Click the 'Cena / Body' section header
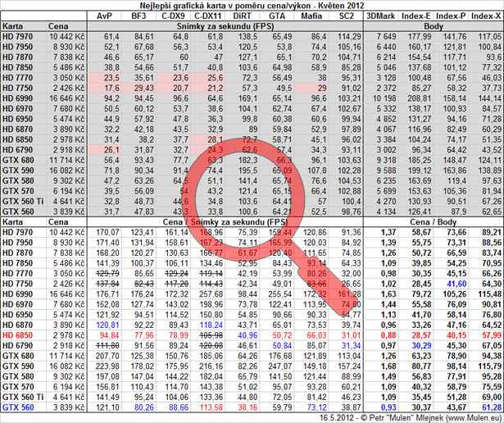The image size is (504, 423). click(x=433, y=222)
